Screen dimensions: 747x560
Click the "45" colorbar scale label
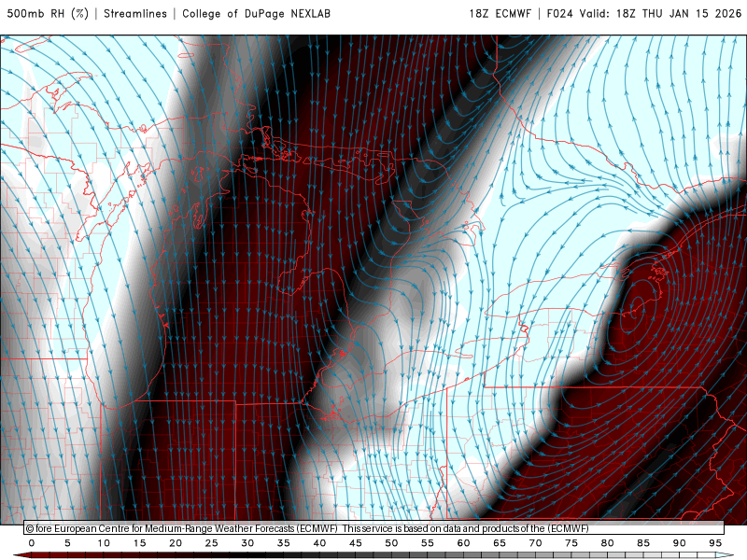356,543
